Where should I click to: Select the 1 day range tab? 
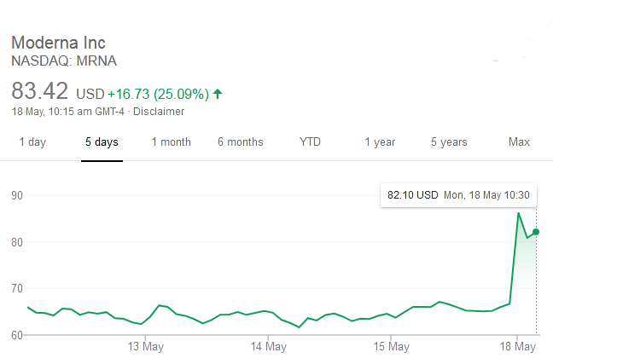[x=32, y=142]
